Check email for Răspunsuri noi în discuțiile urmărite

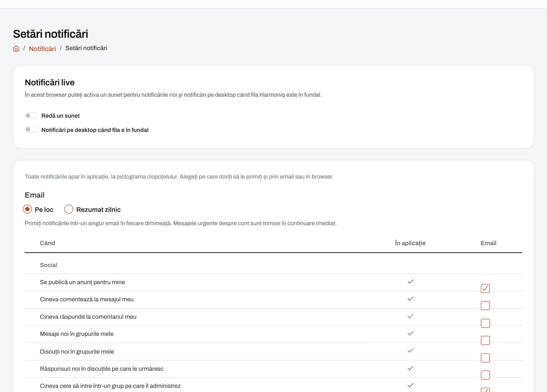(485, 375)
